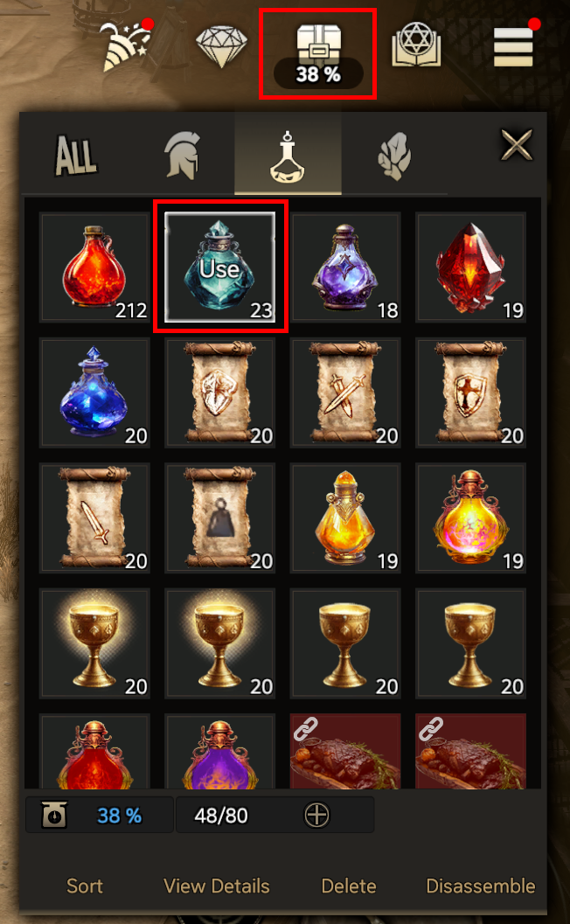Screen dimensions: 570x924
Task: Open the hamburger main menu
Action: pos(514,45)
